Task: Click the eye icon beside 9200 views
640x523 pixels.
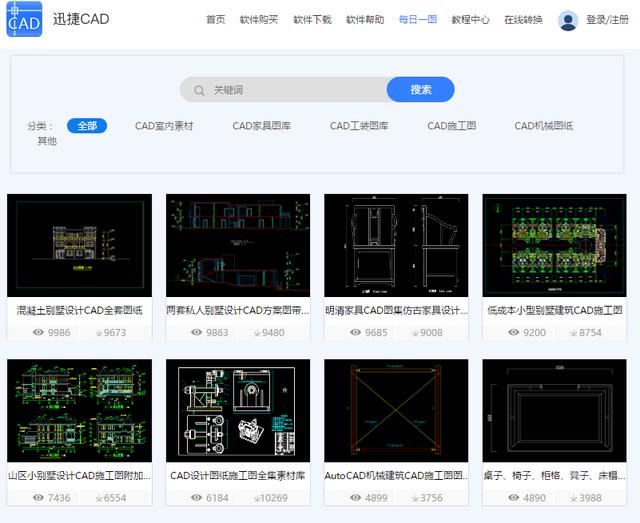Action: [x=514, y=332]
